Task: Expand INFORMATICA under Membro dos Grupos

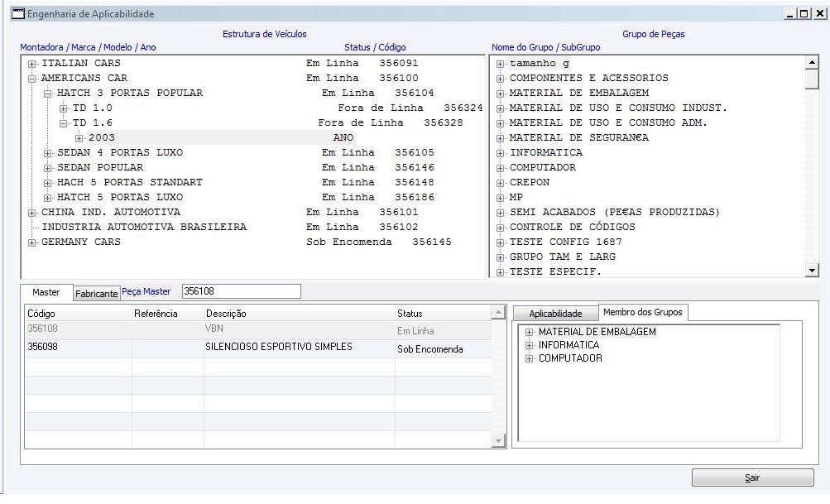Action: [x=529, y=346]
